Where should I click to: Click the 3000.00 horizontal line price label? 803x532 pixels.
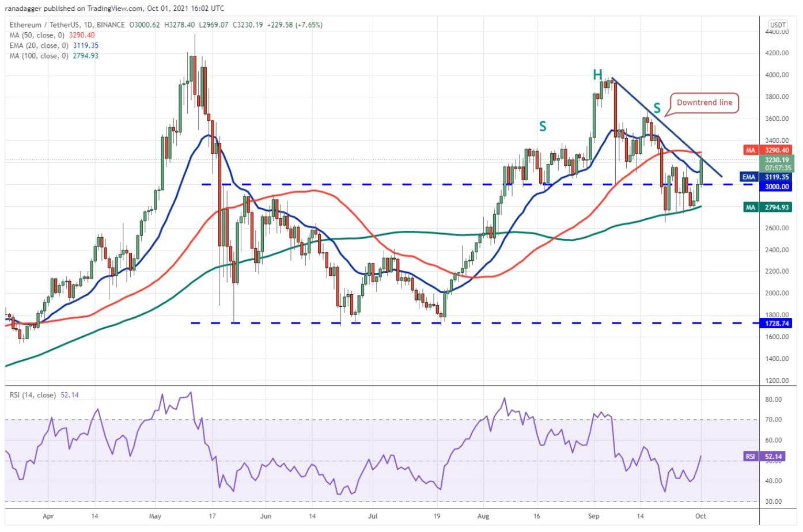click(x=777, y=187)
